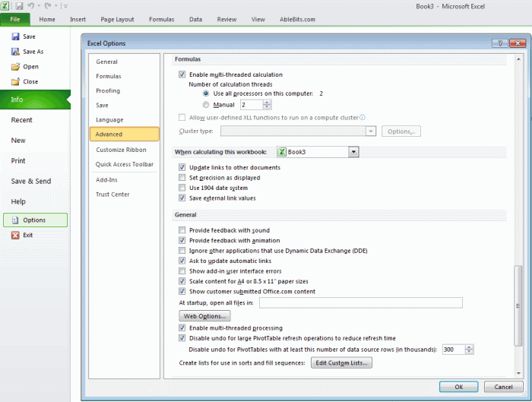
Task: Toggle Provide feedback with animation
Action: pos(182,240)
